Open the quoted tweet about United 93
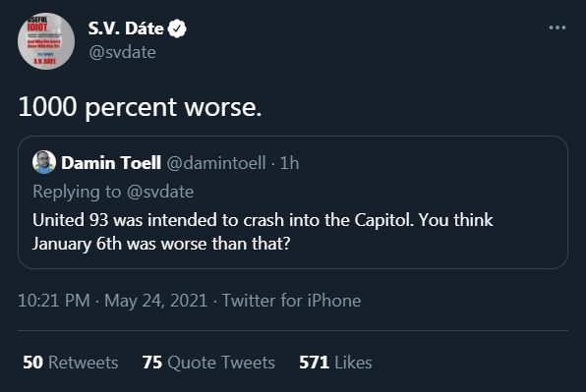 pyautogui.click(x=293, y=202)
